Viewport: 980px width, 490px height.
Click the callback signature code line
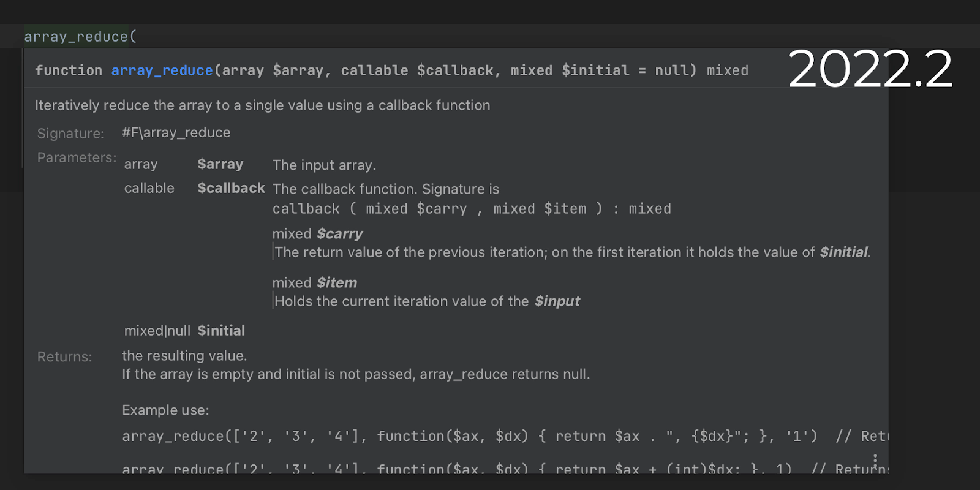pos(471,209)
